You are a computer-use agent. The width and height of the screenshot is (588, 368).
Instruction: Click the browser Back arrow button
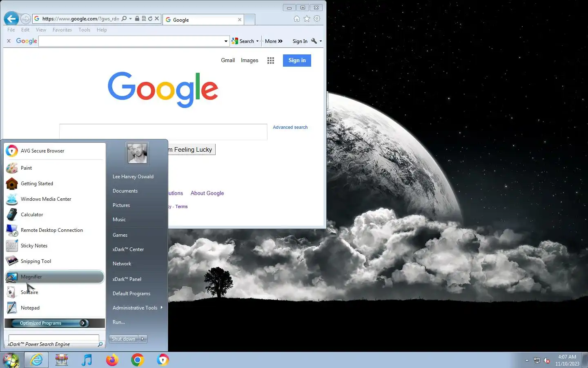(11, 18)
